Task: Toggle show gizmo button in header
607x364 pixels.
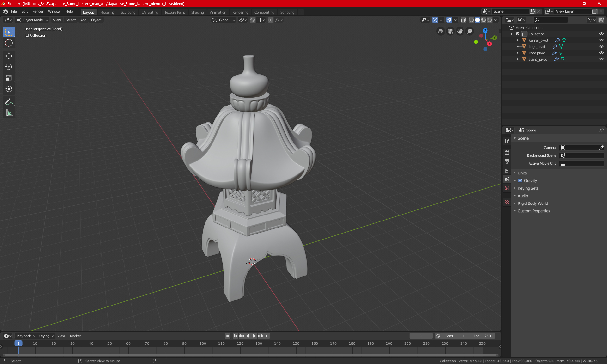Action: pyautogui.click(x=435, y=20)
